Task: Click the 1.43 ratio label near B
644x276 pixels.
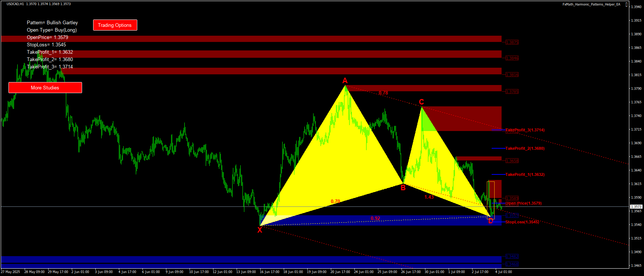Action: tap(429, 197)
